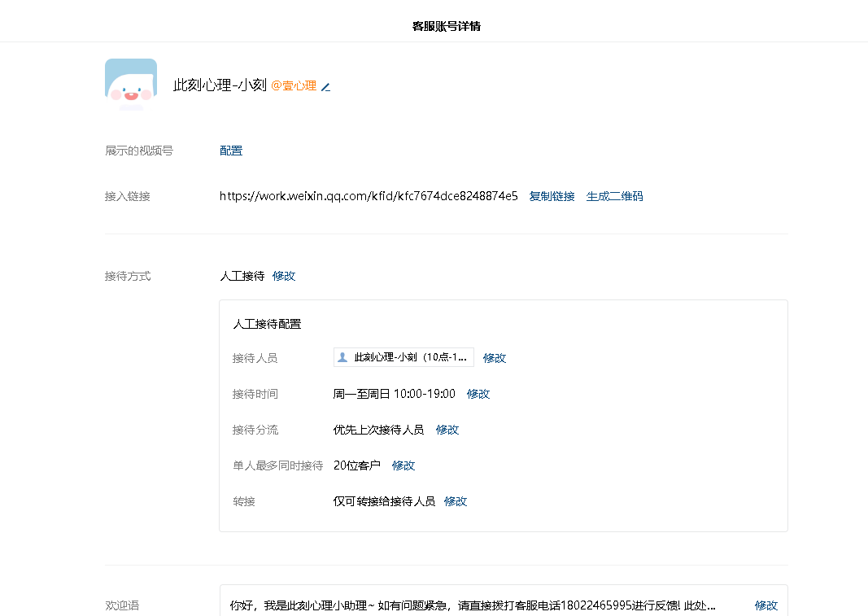Click the person icon in the 接待人员 chip
This screenshot has height=616, width=868.
click(x=342, y=357)
